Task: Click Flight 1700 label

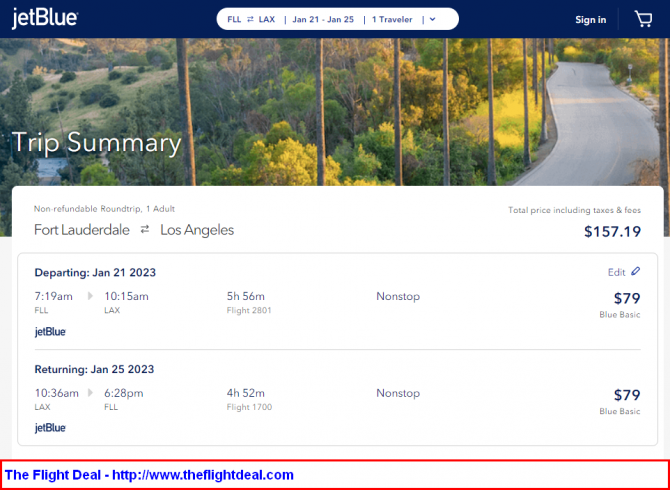Action: click(x=249, y=407)
